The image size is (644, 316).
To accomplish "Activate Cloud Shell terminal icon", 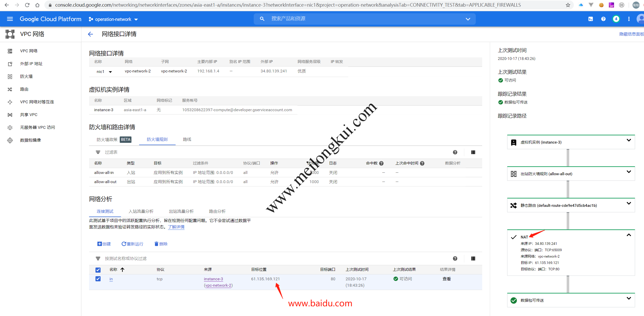I will [x=591, y=19].
